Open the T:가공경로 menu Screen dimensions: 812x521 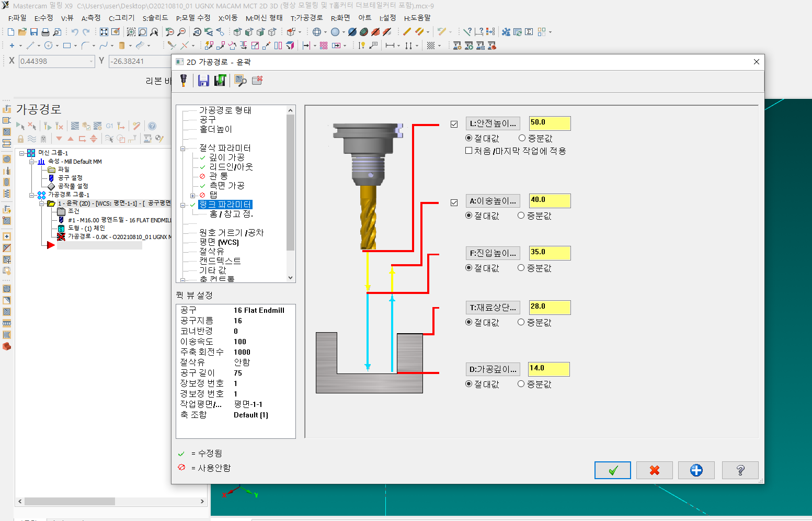pos(307,18)
